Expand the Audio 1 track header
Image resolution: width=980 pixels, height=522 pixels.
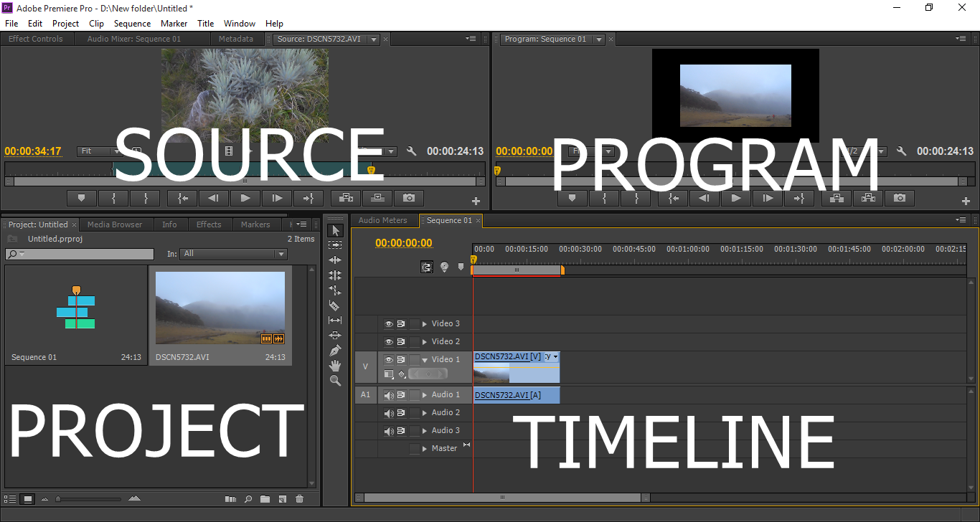click(x=424, y=394)
